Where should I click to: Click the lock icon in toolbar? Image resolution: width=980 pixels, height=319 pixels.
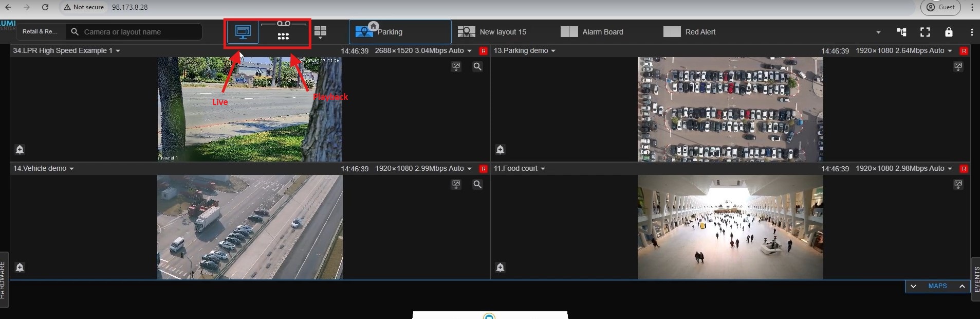[949, 32]
